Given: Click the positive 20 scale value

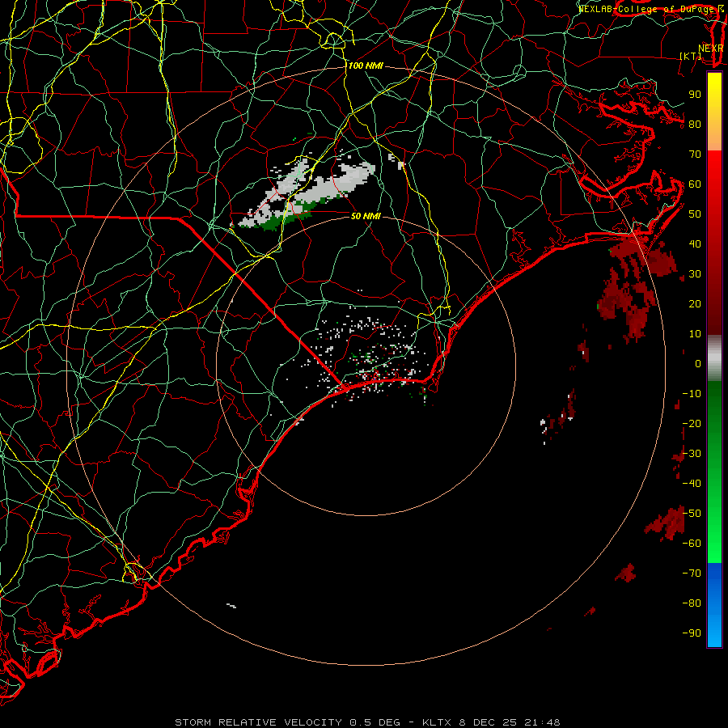Looking at the screenshot, I should pos(695,304).
